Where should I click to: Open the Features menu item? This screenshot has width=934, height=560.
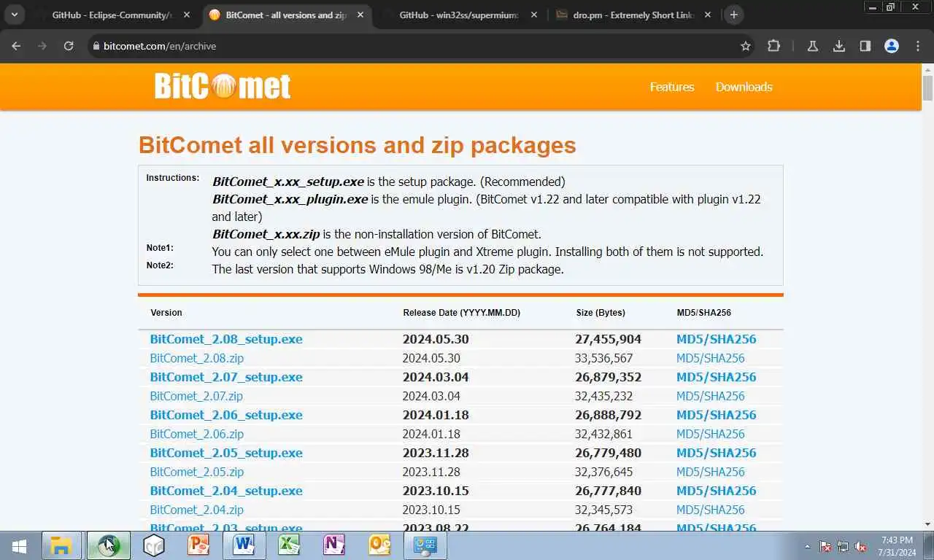[672, 87]
